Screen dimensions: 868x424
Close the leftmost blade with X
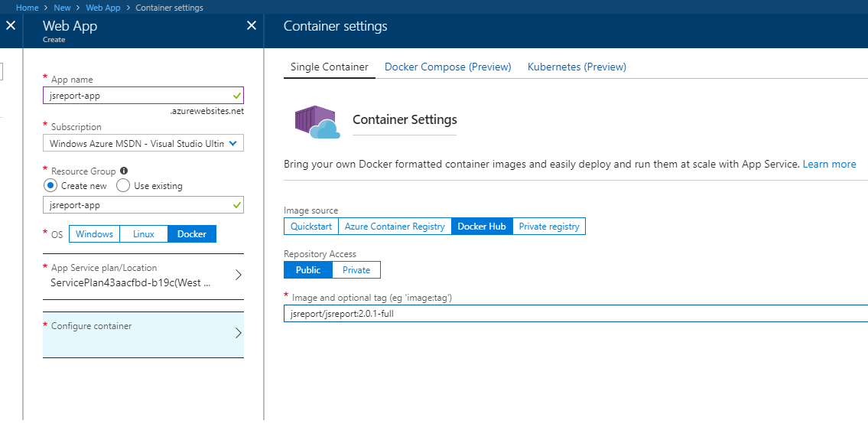(11, 25)
